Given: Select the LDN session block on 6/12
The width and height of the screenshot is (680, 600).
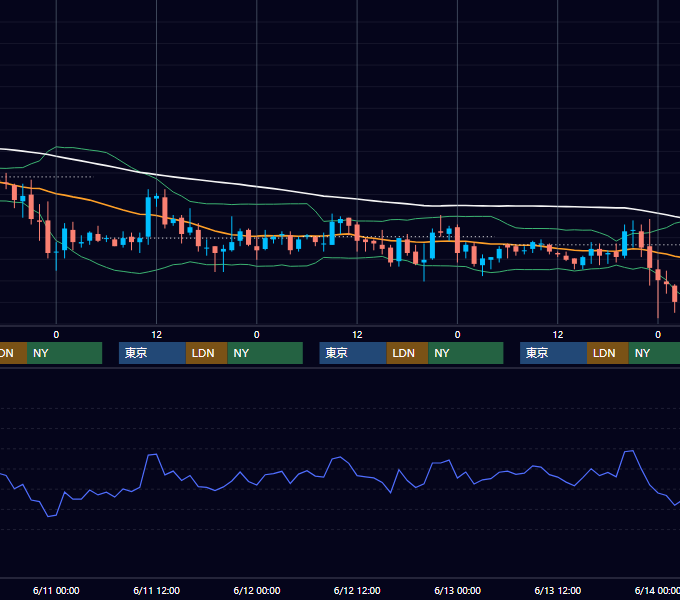Looking at the screenshot, I should click(x=407, y=353).
